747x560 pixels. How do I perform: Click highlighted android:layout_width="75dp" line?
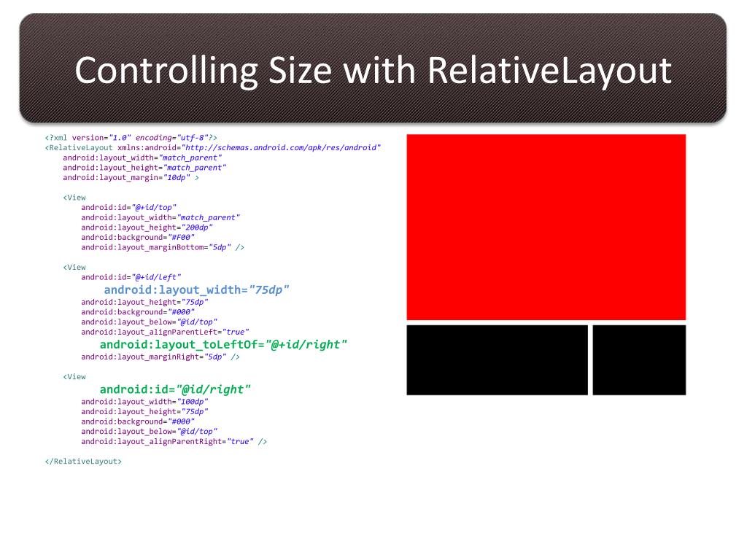click(x=197, y=290)
